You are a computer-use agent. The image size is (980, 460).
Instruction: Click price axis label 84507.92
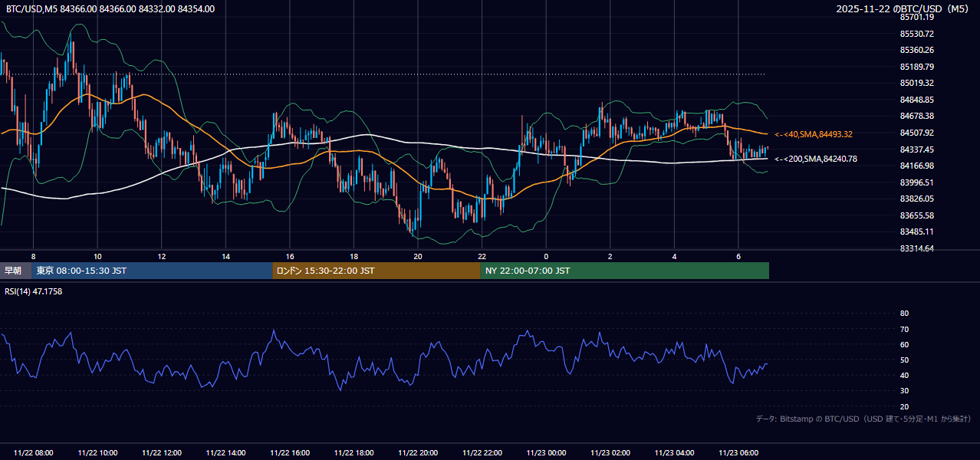[916, 133]
